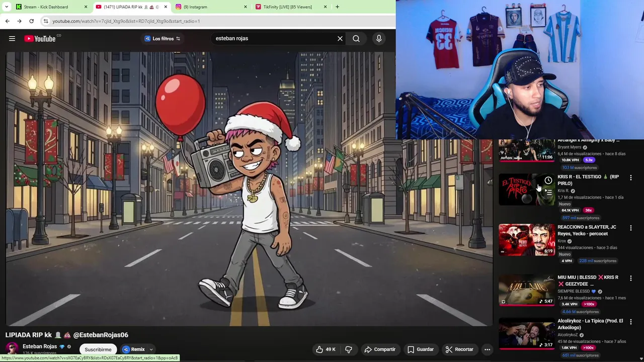Viewport: 644px width, 362px height.
Task: Click the 5.3x badge on Arcangel video
Action: pyautogui.click(x=589, y=160)
